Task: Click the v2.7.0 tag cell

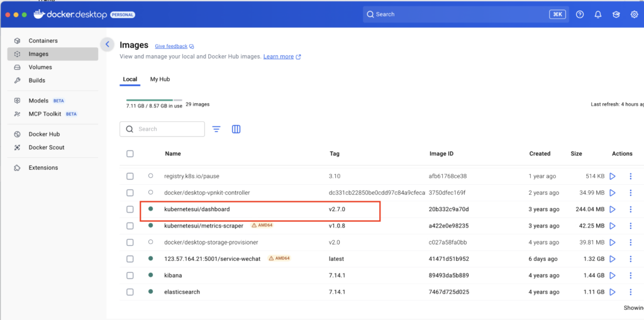Action: coord(338,209)
